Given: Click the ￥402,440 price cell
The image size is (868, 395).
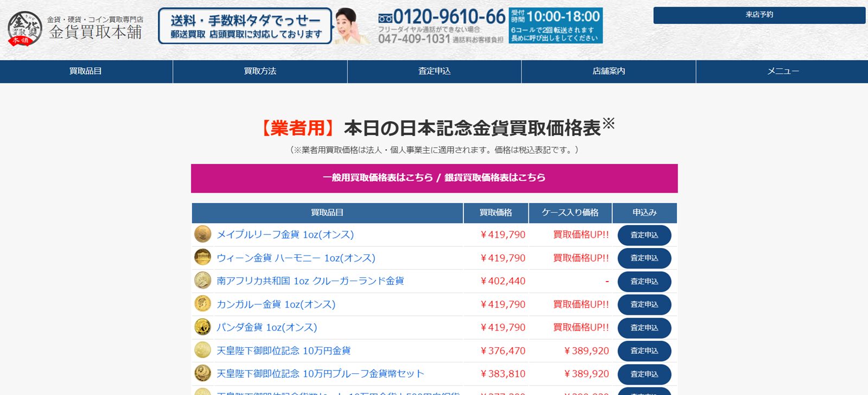Looking at the screenshot, I should (x=502, y=281).
